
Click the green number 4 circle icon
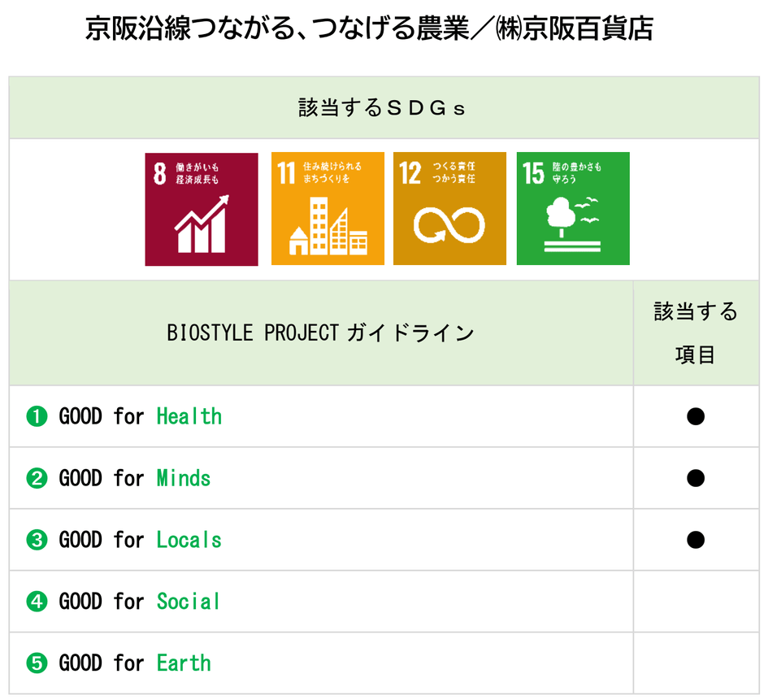point(37,602)
